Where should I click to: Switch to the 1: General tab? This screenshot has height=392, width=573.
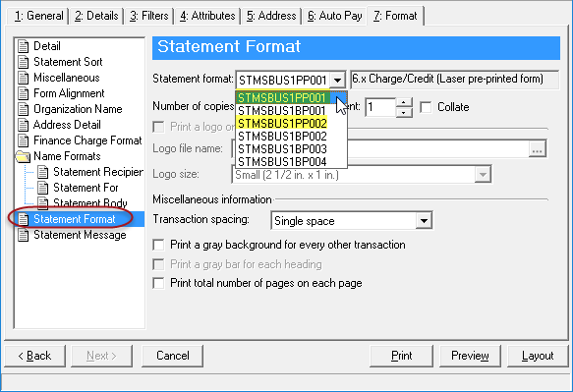click(x=38, y=16)
